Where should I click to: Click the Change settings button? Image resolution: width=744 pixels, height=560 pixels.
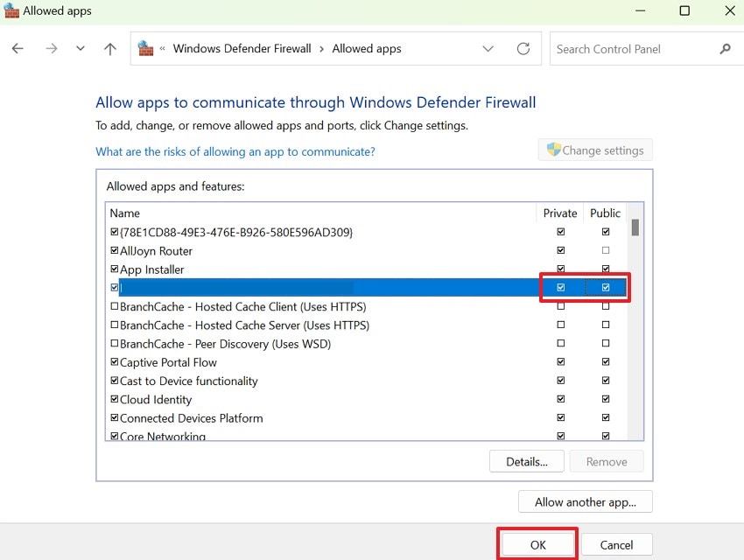[x=595, y=150]
